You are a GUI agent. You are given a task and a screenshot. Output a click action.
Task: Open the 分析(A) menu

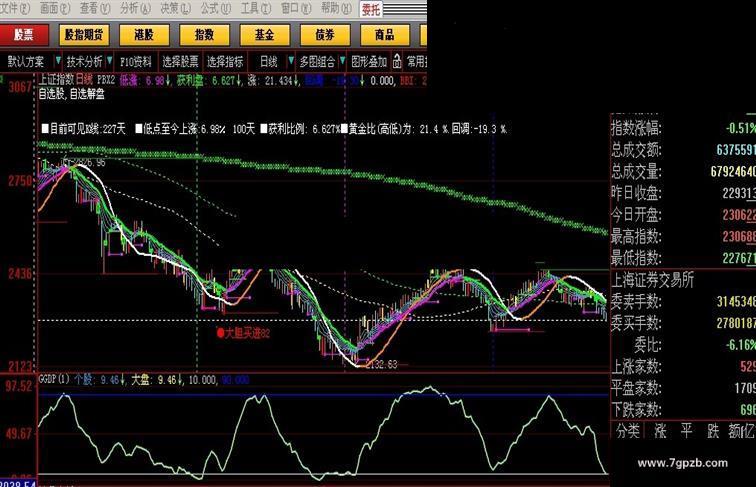(135, 8)
